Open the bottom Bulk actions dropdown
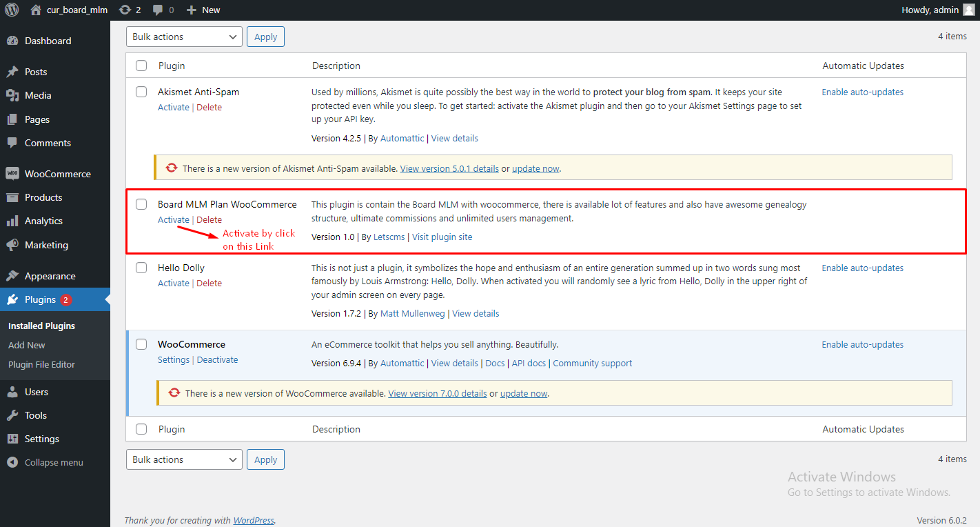Viewport: 980px width, 527px height. [183, 459]
